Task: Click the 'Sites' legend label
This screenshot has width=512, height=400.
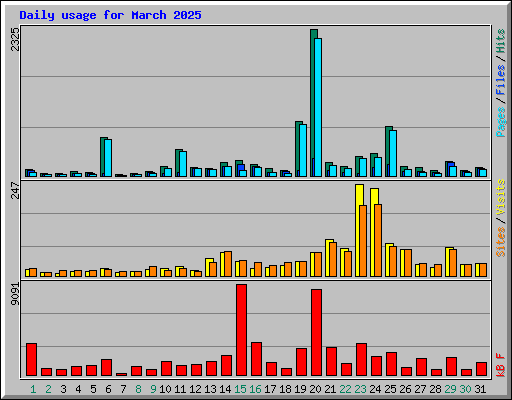Action: pyautogui.click(x=500, y=242)
